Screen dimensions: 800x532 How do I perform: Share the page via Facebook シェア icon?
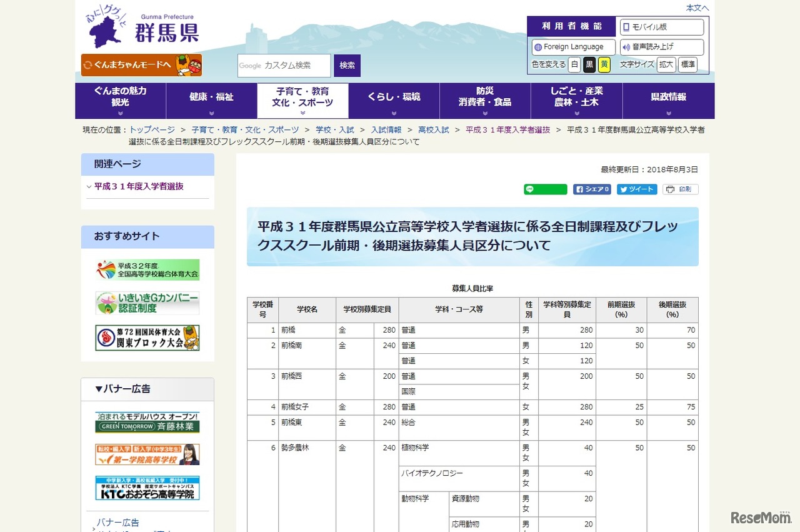tap(591, 189)
